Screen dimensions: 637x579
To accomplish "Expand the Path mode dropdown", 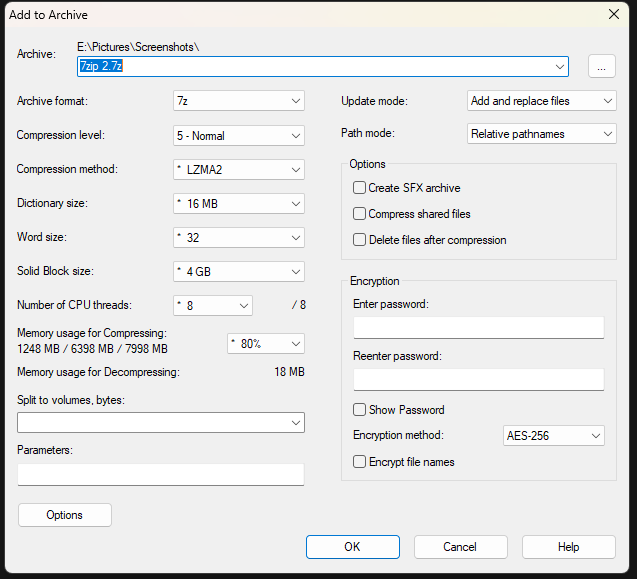I will coord(541,134).
